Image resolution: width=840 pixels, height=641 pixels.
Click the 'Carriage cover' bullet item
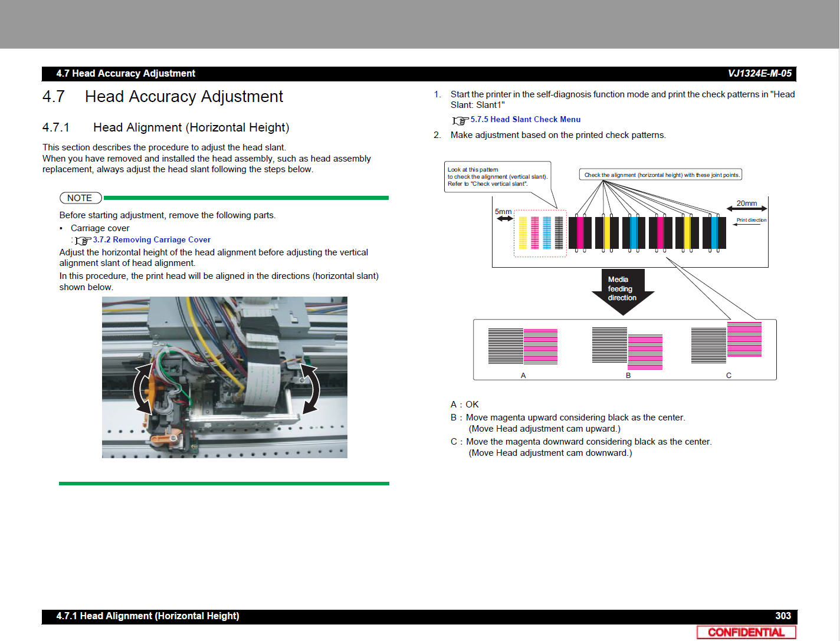[100, 228]
